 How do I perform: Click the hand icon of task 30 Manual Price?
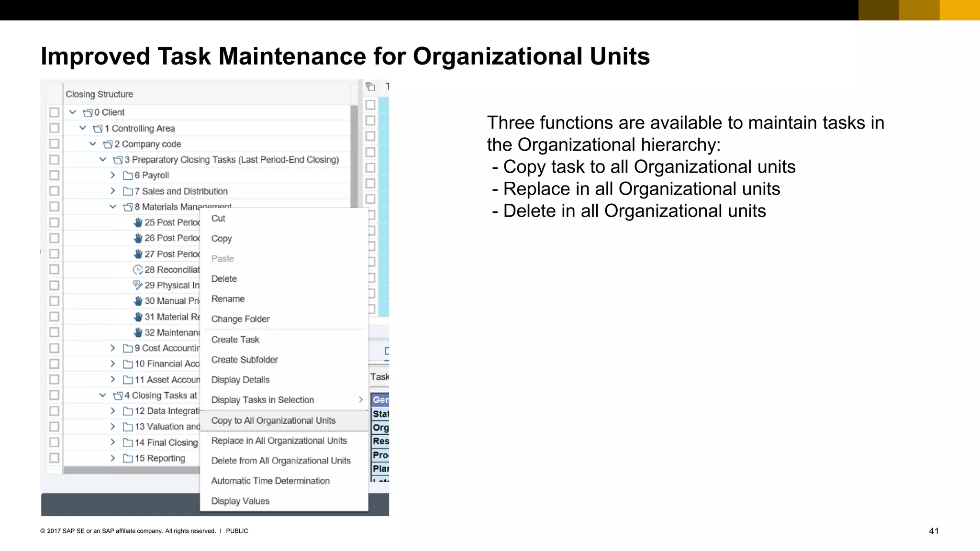(x=138, y=301)
